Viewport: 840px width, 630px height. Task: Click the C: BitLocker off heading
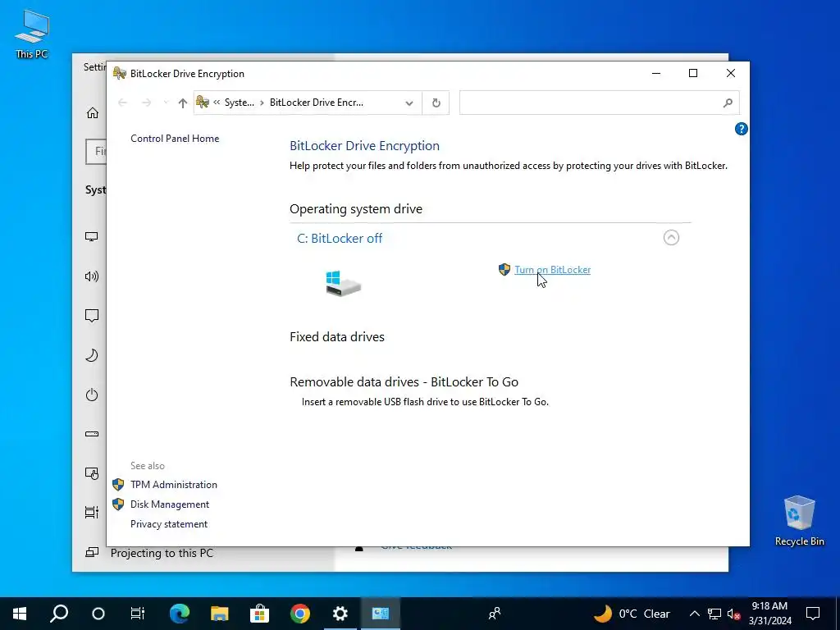point(340,239)
